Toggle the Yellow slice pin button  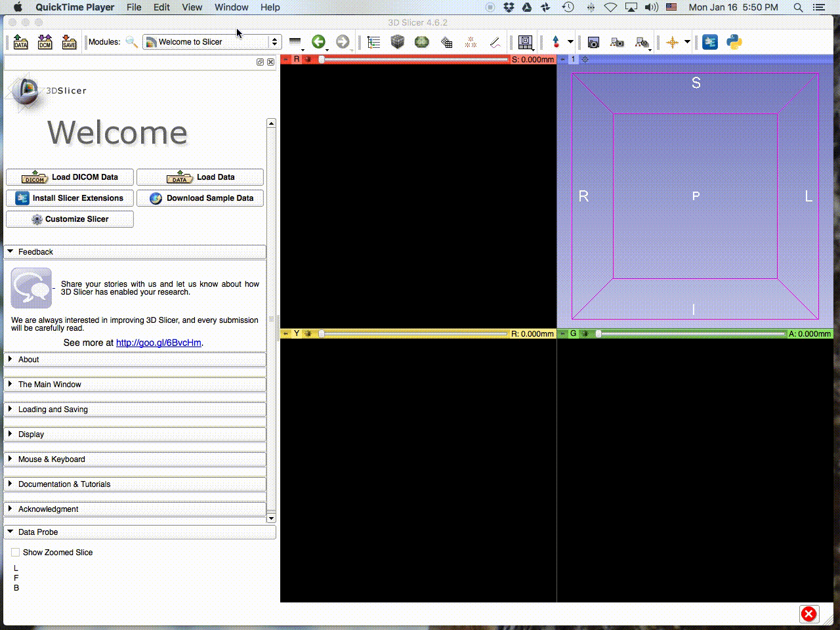pyautogui.click(x=286, y=333)
